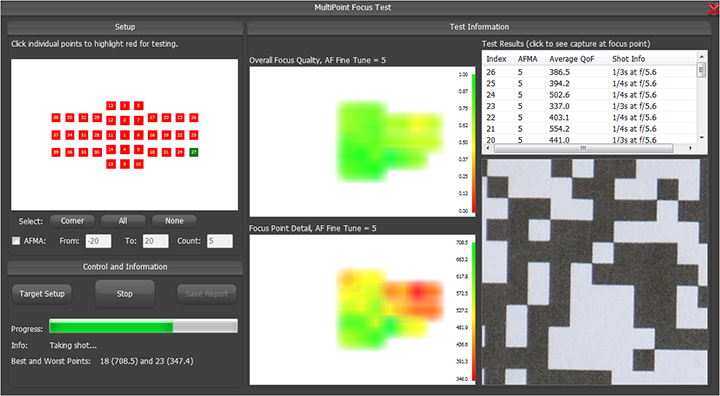Toggle focus point 38 in grid
This screenshot has height=396, width=720.
tap(56, 118)
